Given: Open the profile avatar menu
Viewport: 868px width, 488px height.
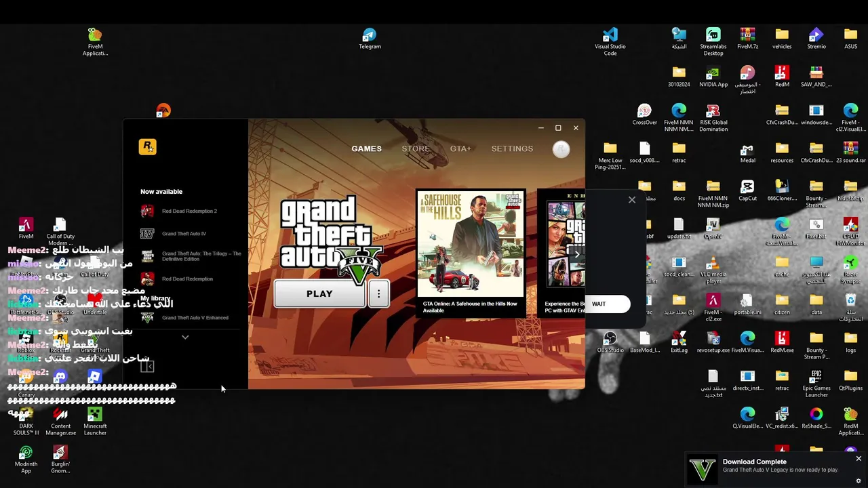Looking at the screenshot, I should point(561,150).
